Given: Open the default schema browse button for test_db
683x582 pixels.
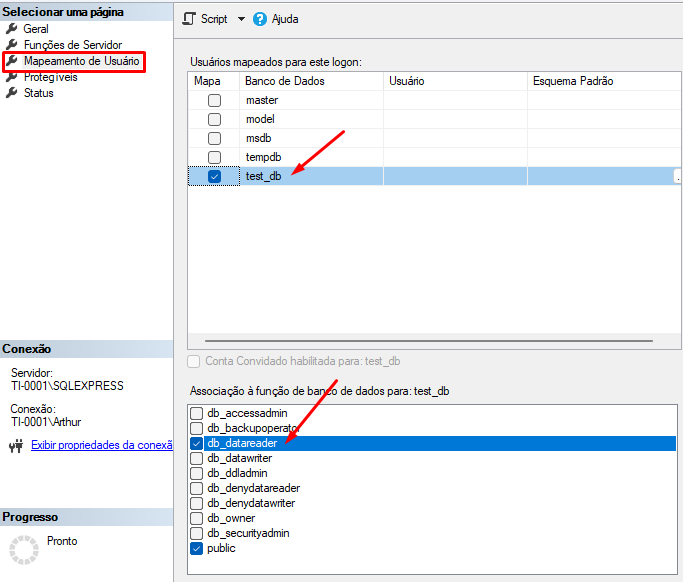Looking at the screenshot, I should click(x=678, y=176).
